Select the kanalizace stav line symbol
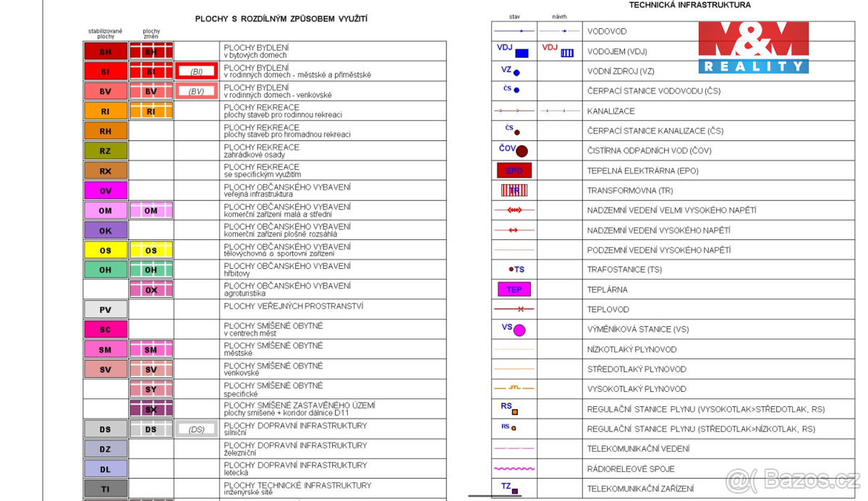Screen dimensions: 868x501 pyautogui.click(x=514, y=111)
